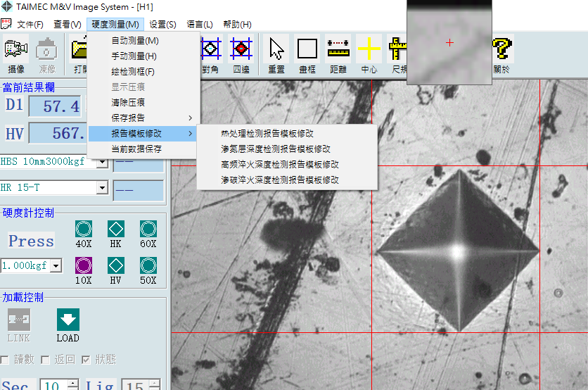Expand the HR 15-T scale dropdown
Viewport: 588px width, 390px height.
point(102,188)
